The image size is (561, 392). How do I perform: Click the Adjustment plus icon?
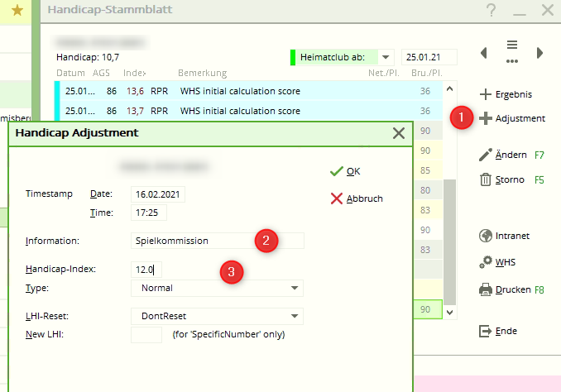pyautogui.click(x=486, y=118)
